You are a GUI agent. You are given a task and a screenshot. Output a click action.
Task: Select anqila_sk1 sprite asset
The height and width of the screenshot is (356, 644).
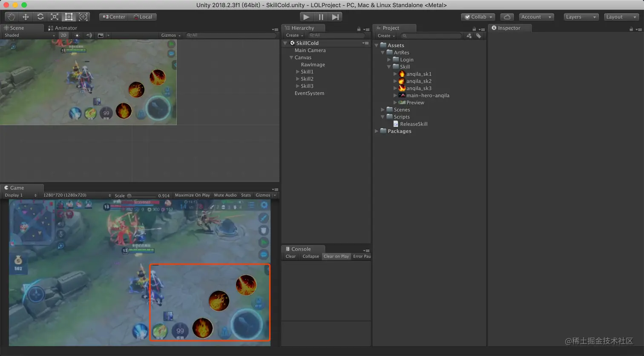pyautogui.click(x=419, y=74)
